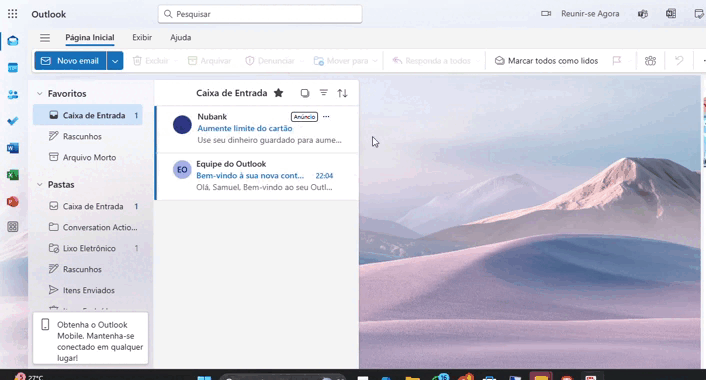Toggle the hamburger navigation pane button
This screenshot has width=706, height=380.
pyautogui.click(x=45, y=38)
